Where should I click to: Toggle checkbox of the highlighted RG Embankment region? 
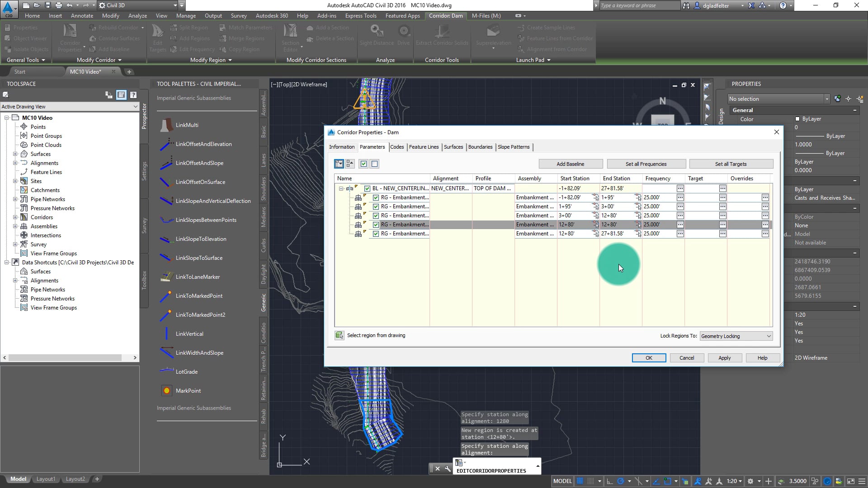coord(376,225)
